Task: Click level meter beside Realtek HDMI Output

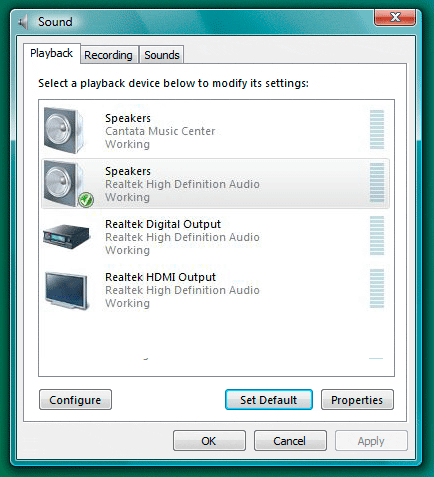Action: click(377, 288)
